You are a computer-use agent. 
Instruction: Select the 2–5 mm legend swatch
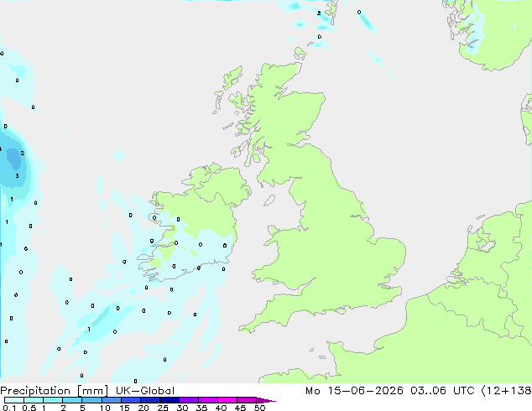coord(72,400)
